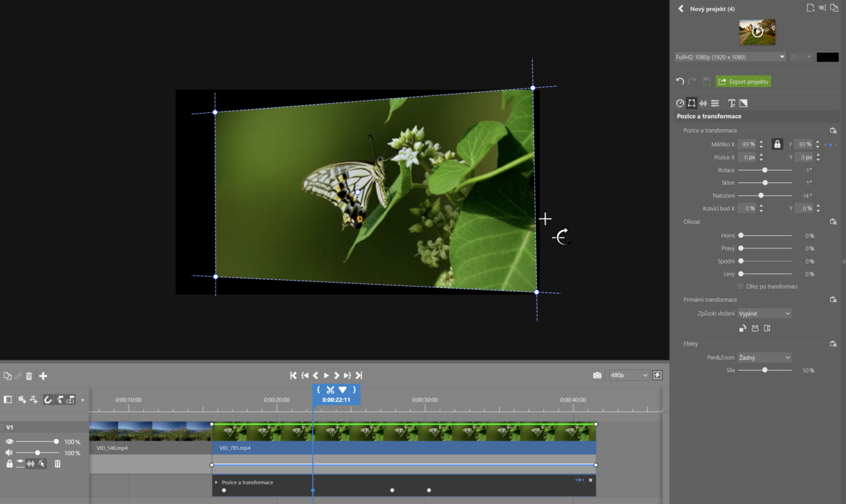The height and width of the screenshot is (504, 846).
Task: Click the rename project icon
Action: [822, 8]
